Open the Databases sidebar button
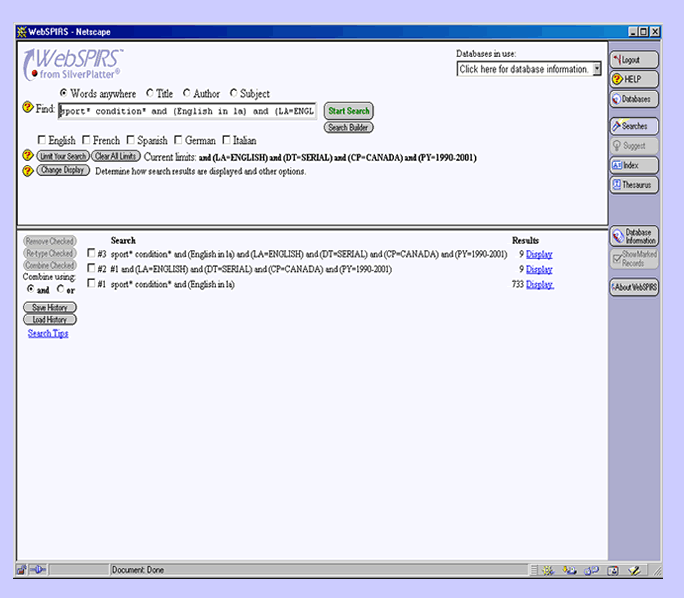Image resolution: width=684 pixels, height=598 pixels. click(634, 99)
